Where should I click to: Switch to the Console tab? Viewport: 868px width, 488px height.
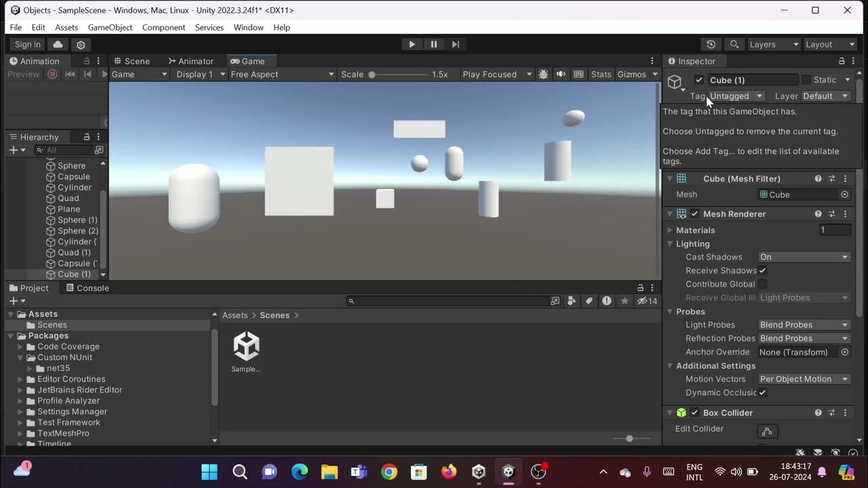click(x=87, y=288)
